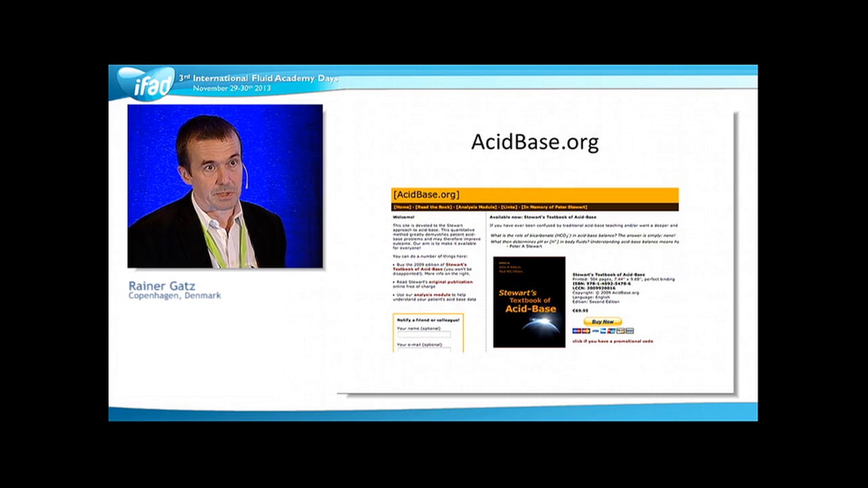Open the [Read the Book] navigation link
The width and height of the screenshot is (868, 488).
[434, 207]
